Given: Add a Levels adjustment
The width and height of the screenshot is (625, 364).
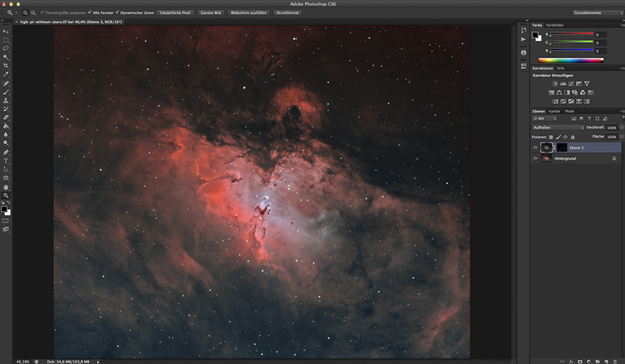Looking at the screenshot, I should [562, 83].
